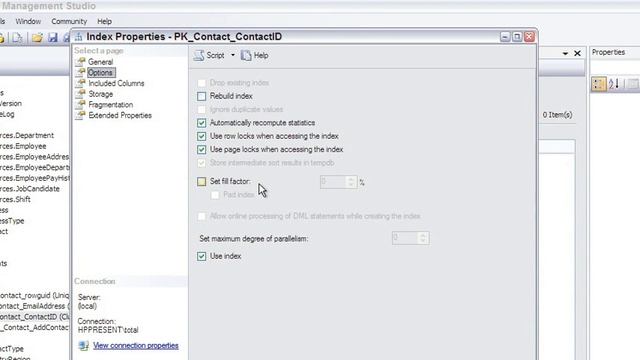Enable the Rebuild index checkbox
Screen dimensions: 640x360
[x=202, y=96]
